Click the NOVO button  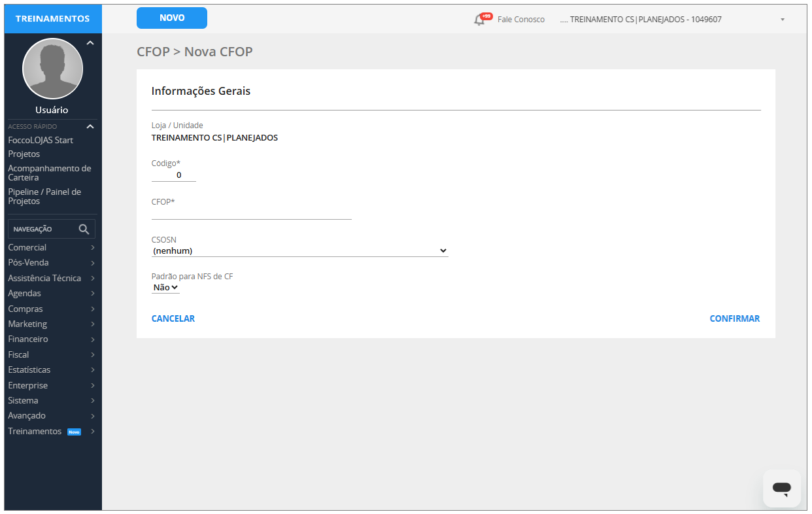172,18
